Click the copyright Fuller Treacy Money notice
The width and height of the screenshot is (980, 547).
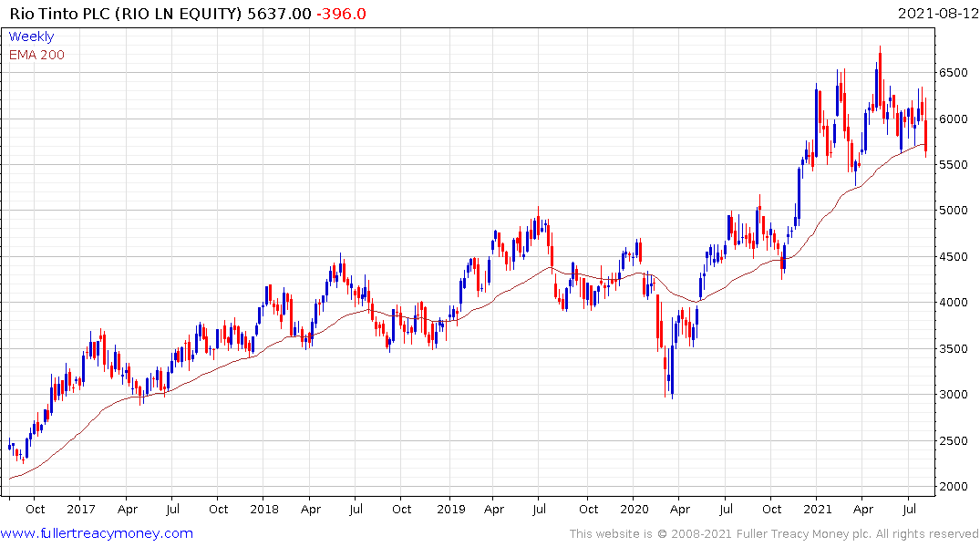pyautogui.click(x=774, y=534)
